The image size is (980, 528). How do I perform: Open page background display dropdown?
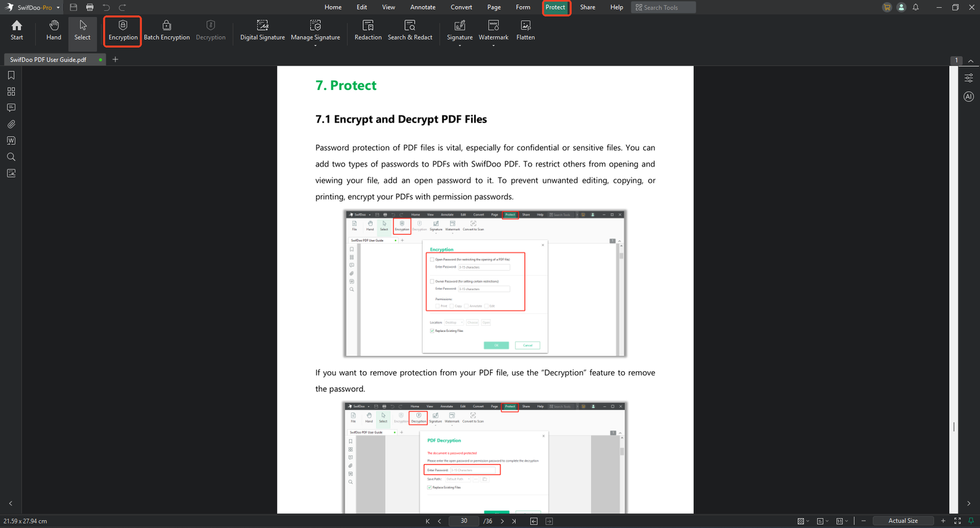[803, 521]
